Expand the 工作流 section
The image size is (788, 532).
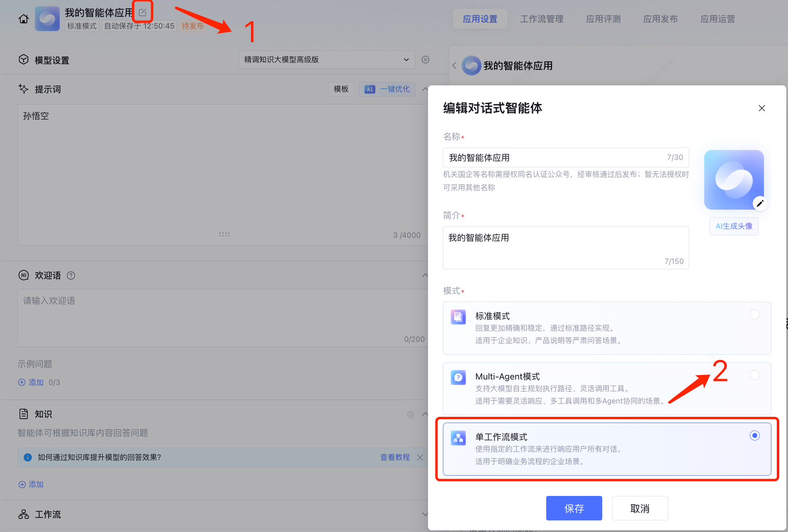[x=425, y=514]
